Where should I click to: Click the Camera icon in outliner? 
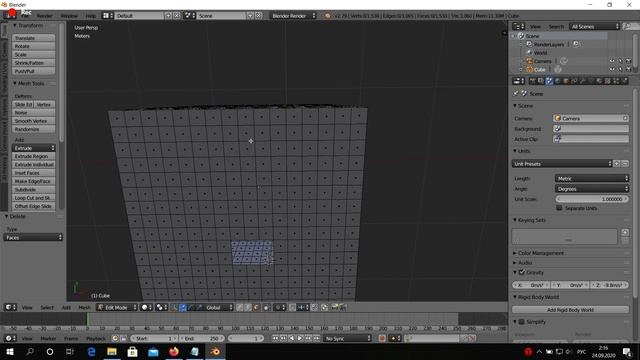(x=529, y=61)
